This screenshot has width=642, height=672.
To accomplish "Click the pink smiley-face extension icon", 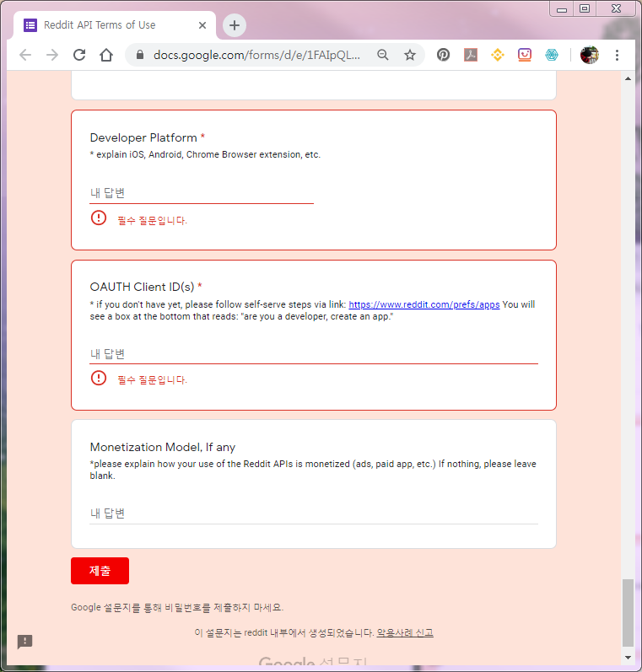I will pos(525,55).
